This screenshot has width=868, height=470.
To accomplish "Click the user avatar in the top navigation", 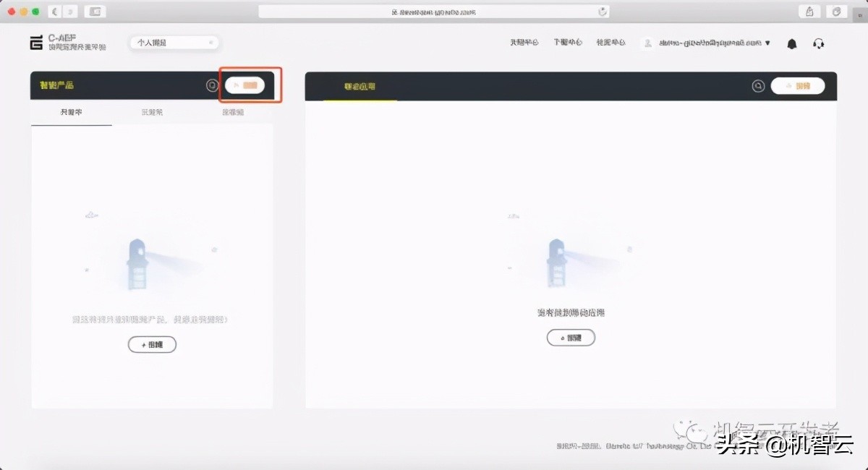I will [647, 43].
